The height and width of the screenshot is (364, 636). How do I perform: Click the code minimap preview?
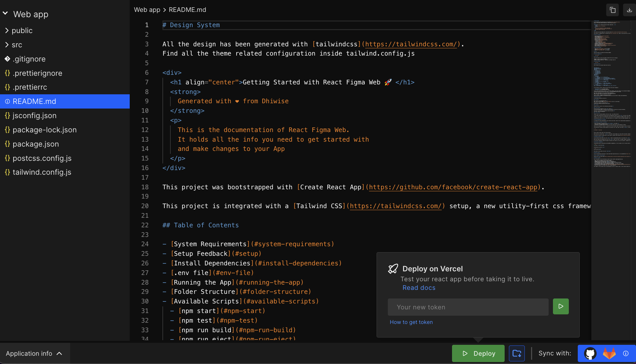coord(612,93)
